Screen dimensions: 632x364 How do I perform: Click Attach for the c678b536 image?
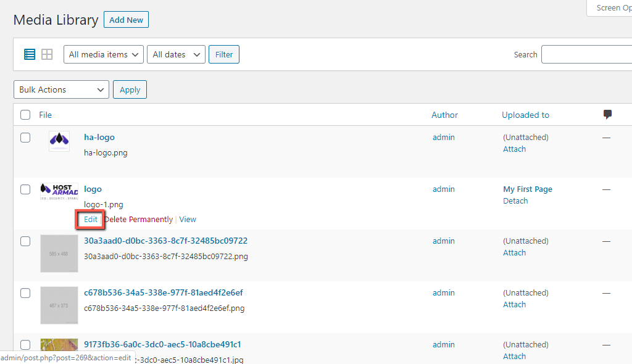pos(514,304)
